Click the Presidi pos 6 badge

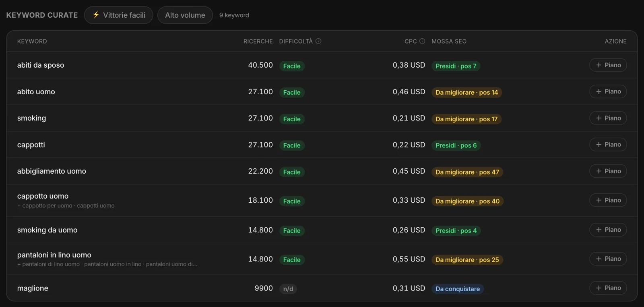pos(456,145)
